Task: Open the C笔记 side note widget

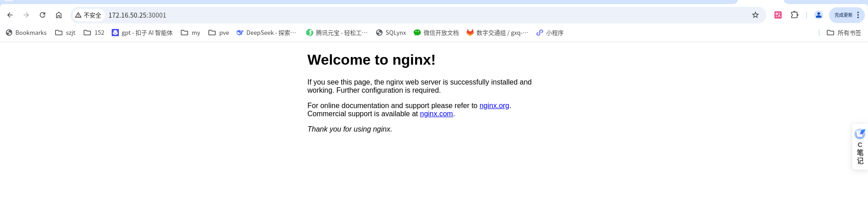Action: click(860, 147)
